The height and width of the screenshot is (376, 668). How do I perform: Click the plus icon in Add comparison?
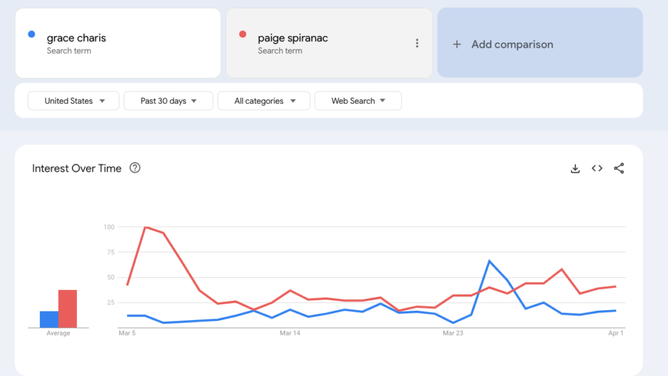457,44
